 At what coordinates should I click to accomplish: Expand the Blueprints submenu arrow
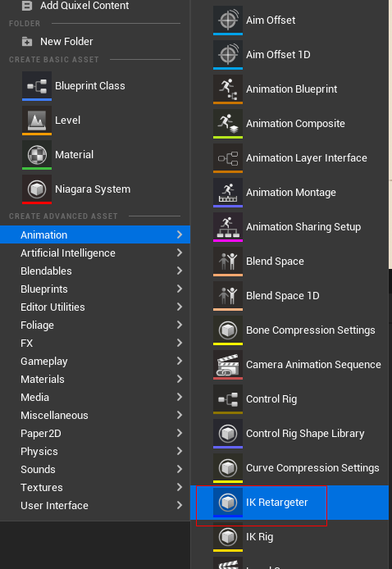tap(180, 289)
